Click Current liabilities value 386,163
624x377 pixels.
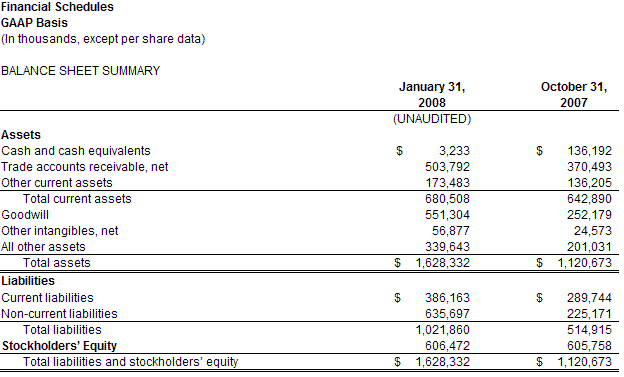pyautogui.click(x=447, y=298)
